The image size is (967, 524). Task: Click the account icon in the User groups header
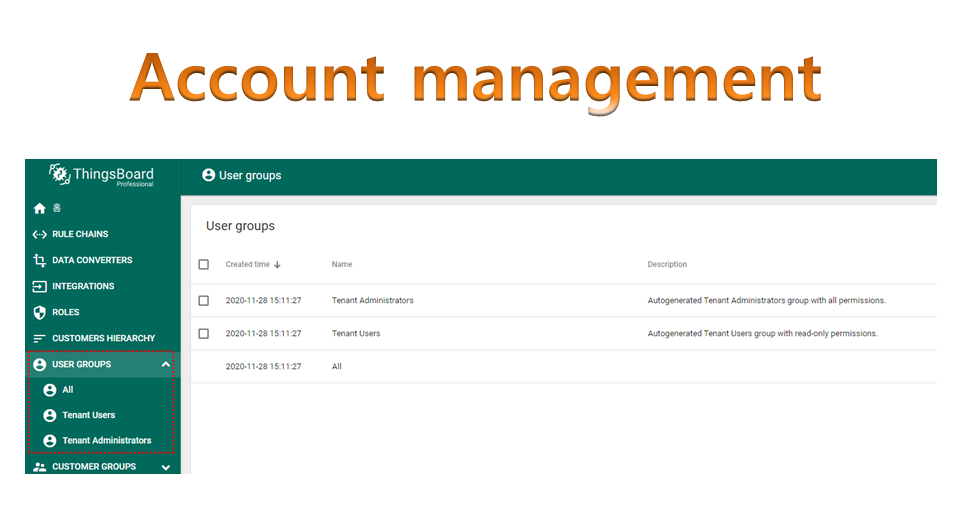click(x=208, y=175)
